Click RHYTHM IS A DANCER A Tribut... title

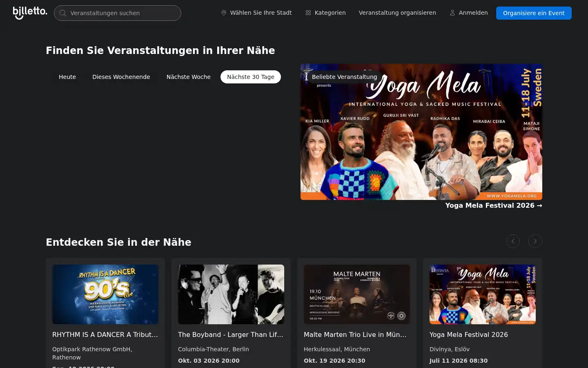[105, 334]
